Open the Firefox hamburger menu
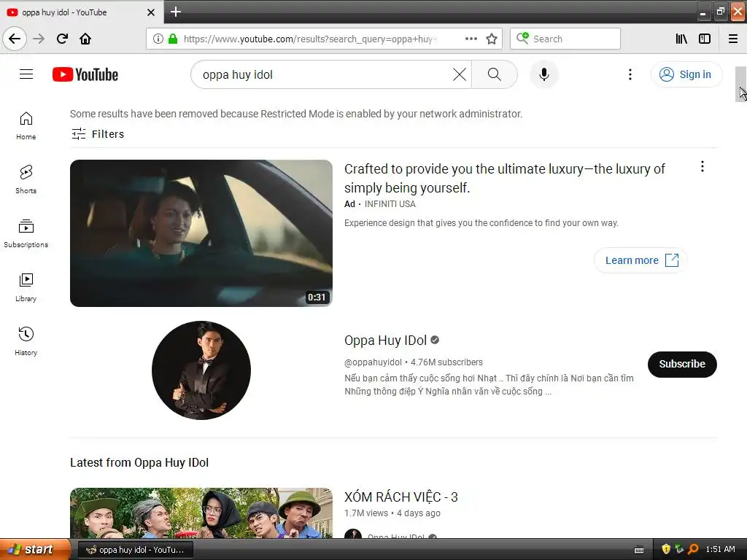Screen dimensions: 747x560 click(x=733, y=39)
